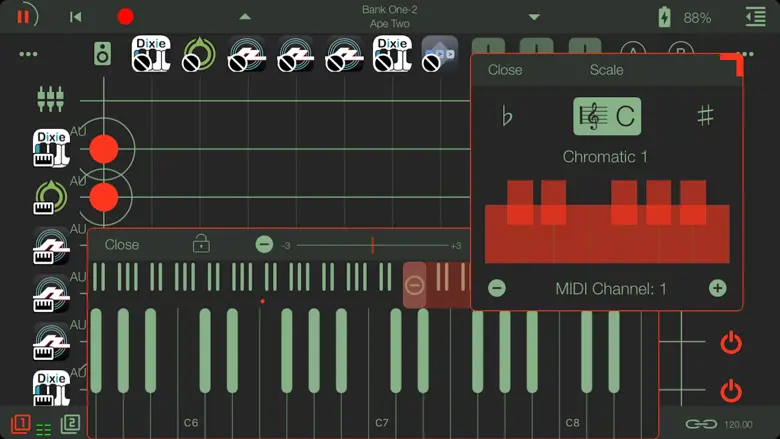
Task: Close the Scale panel
Action: 505,70
